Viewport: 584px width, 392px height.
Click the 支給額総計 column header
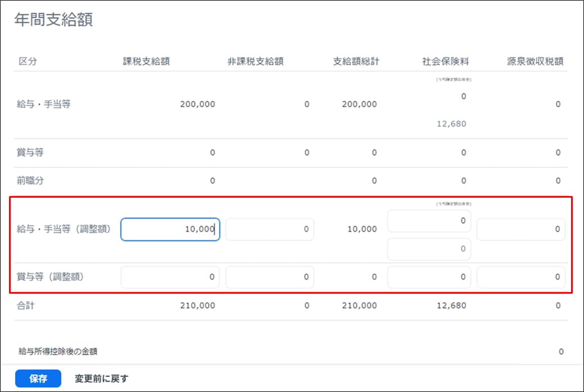pos(356,61)
